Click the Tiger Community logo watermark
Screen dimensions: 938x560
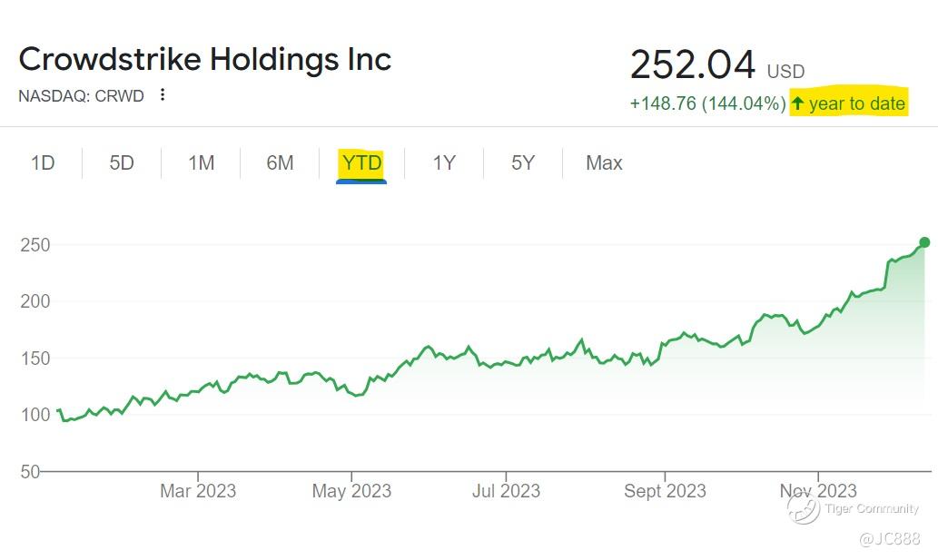[x=803, y=509]
